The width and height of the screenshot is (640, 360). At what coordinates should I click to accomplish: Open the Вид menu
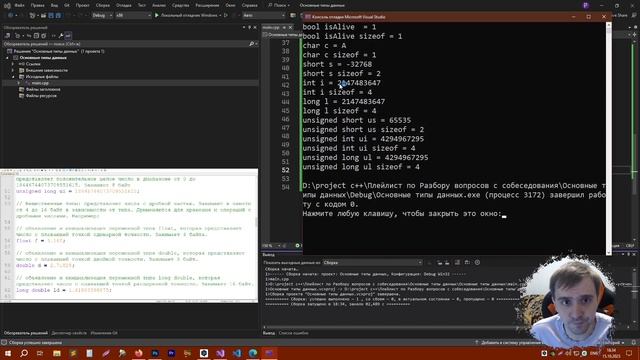[54, 5]
